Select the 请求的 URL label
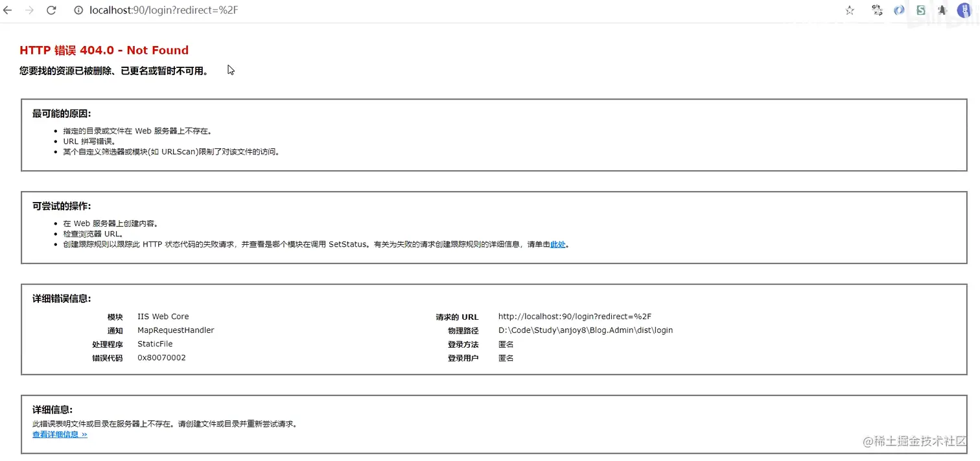980x461 pixels. pyautogui.click(x=457, y=317)
